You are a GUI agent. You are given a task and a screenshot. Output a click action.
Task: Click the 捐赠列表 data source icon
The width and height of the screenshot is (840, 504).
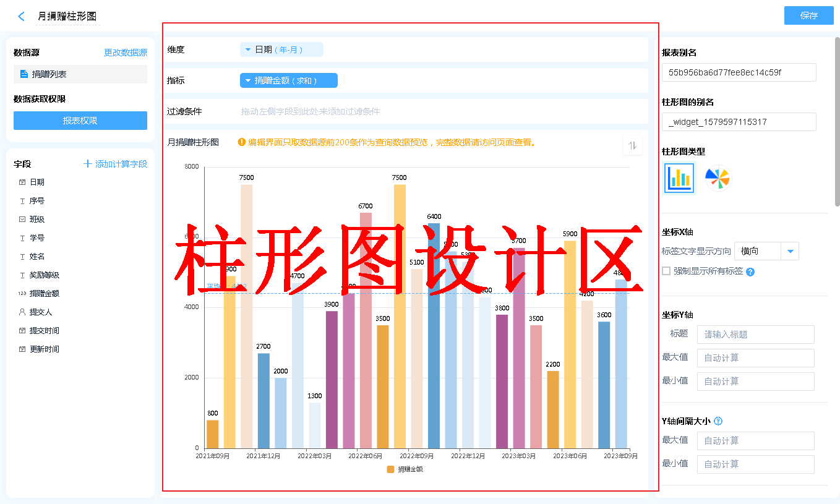coord(24,74)
